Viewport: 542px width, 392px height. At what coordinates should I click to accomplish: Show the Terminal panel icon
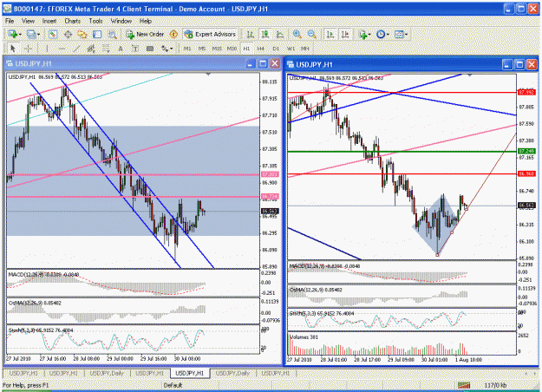(97, 34)
